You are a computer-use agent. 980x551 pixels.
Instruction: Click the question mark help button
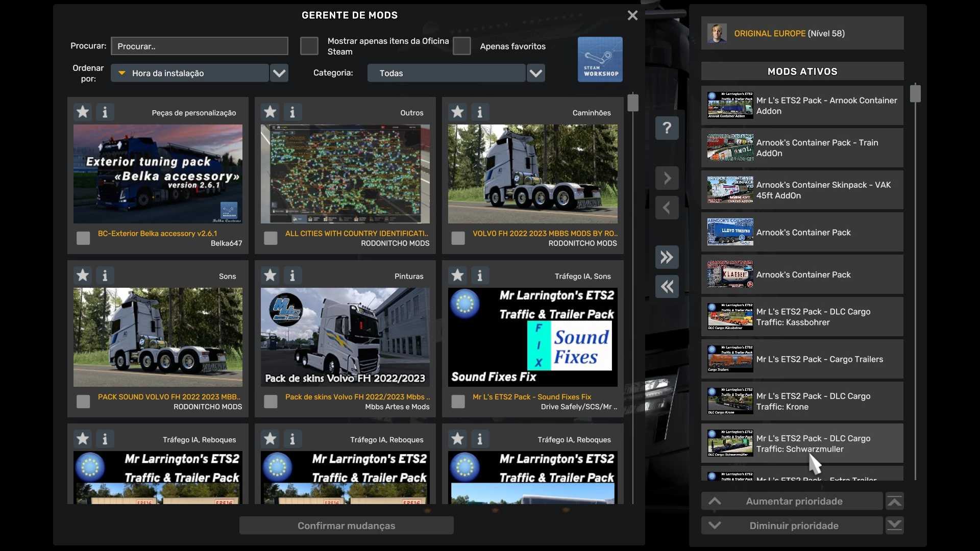(667, 128)
